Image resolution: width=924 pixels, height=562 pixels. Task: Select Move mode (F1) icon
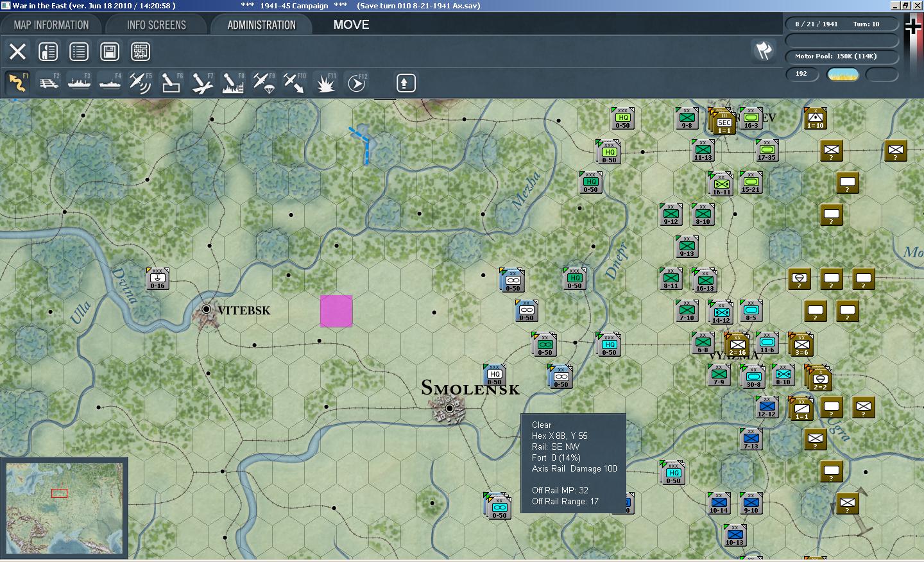click(x=17, y=83)
